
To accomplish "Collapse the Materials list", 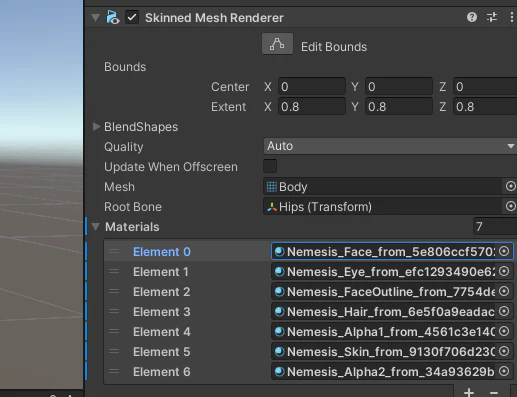I will coord(96,227).
